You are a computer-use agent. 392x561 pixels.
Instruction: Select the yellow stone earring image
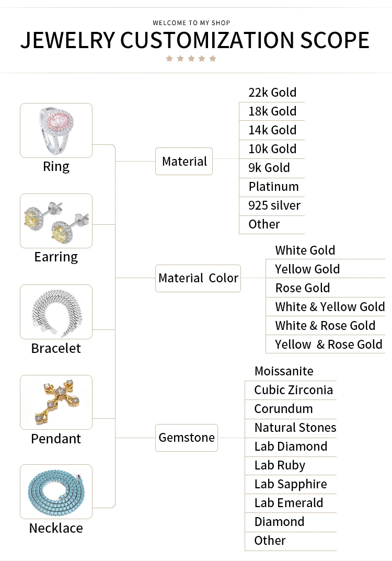[x=56, y=221]
